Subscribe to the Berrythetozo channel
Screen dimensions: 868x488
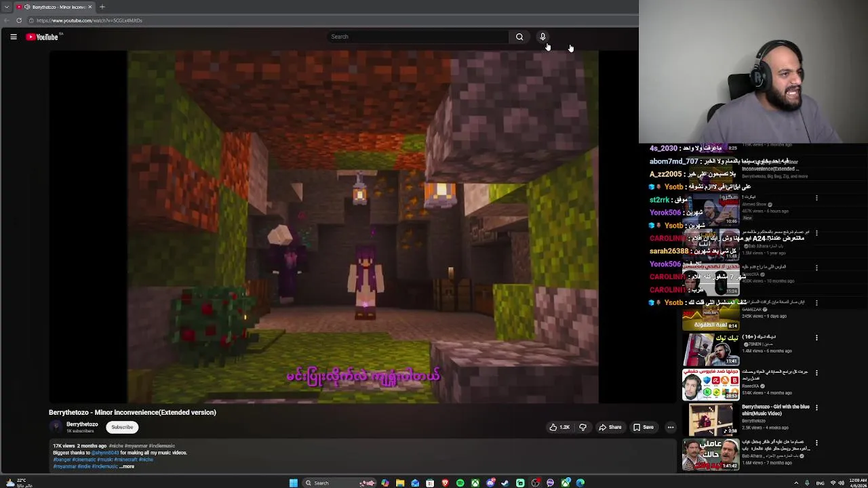tap(122, 427)
